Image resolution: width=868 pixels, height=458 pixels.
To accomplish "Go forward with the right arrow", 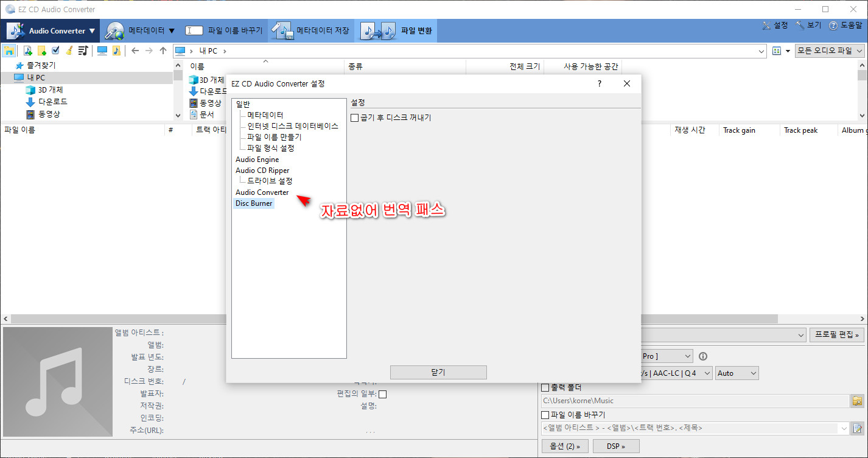I will point(149,51).
